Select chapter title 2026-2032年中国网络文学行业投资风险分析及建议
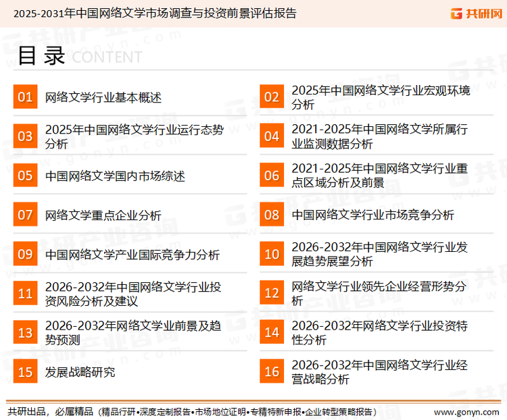The height and width of the screenshot is (420, 507). coord(133,294)
